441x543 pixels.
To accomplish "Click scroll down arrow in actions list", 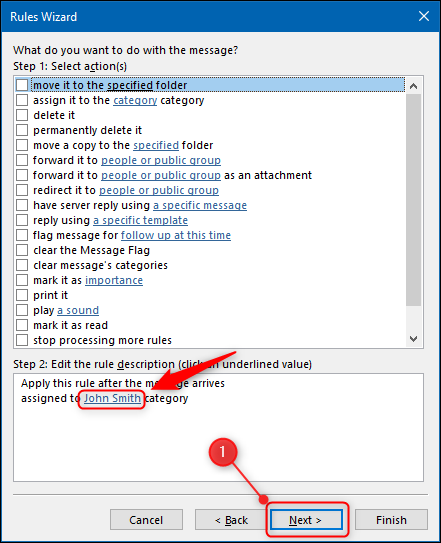I will [413, 339].
